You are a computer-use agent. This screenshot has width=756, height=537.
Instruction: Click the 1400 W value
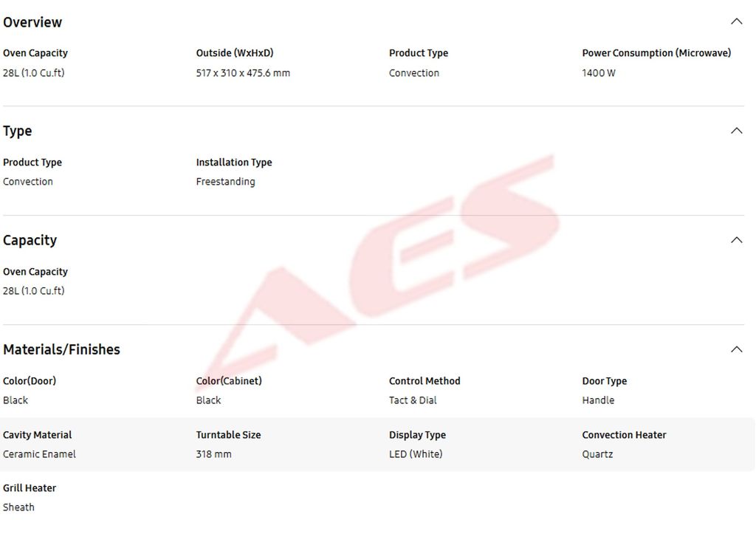click(x=598, y=73)
